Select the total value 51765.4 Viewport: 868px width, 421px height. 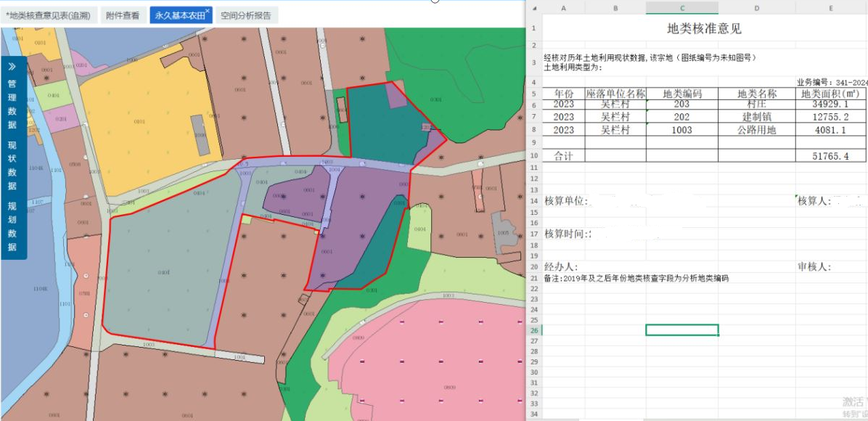(x=832, y=156)
